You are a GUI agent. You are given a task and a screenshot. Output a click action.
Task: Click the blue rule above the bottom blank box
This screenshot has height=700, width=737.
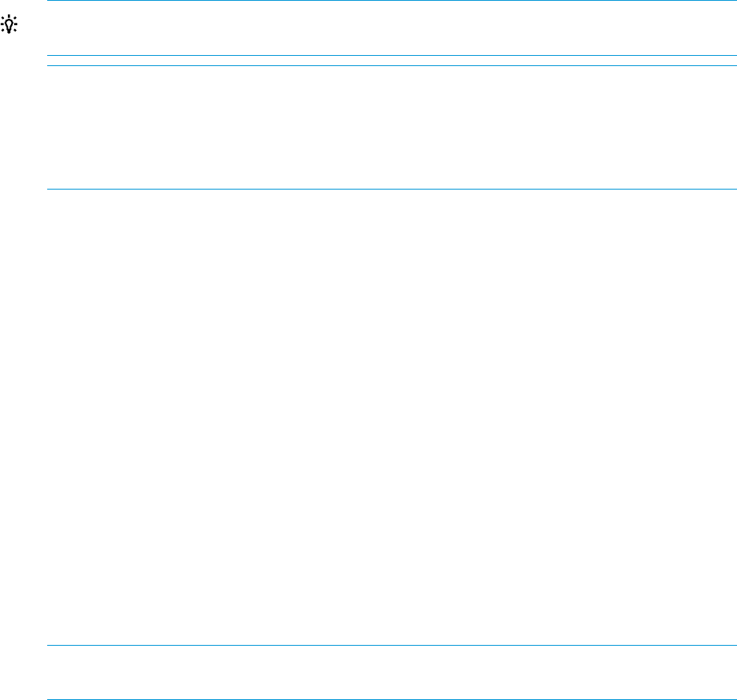[x=392, y=645]
